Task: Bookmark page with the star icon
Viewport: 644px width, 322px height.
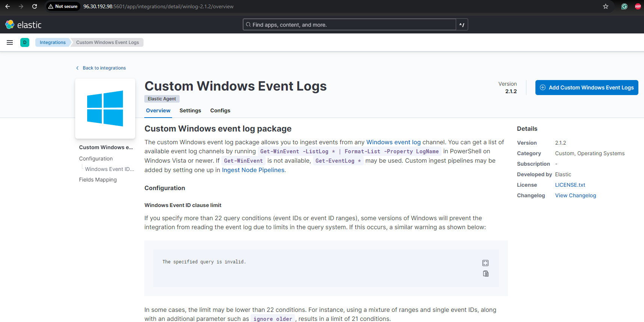Action: (606, 6)
